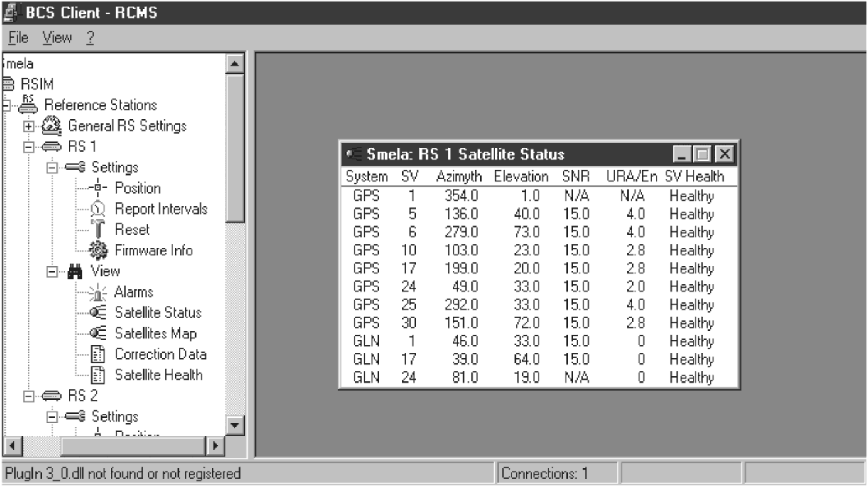Open the Satellite Health document icon
The height and width of the screenshot is (487, 868).
pos(98,375)
